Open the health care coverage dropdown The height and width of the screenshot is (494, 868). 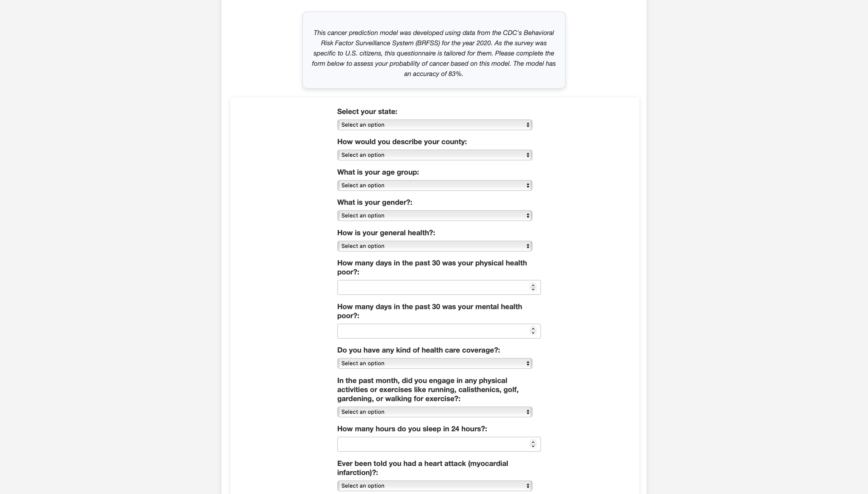click(434, 363)
